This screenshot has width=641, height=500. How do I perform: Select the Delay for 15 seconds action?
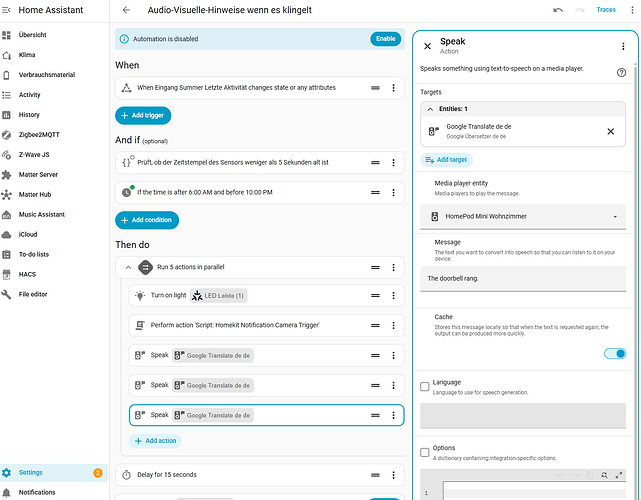tap(260, 475)
